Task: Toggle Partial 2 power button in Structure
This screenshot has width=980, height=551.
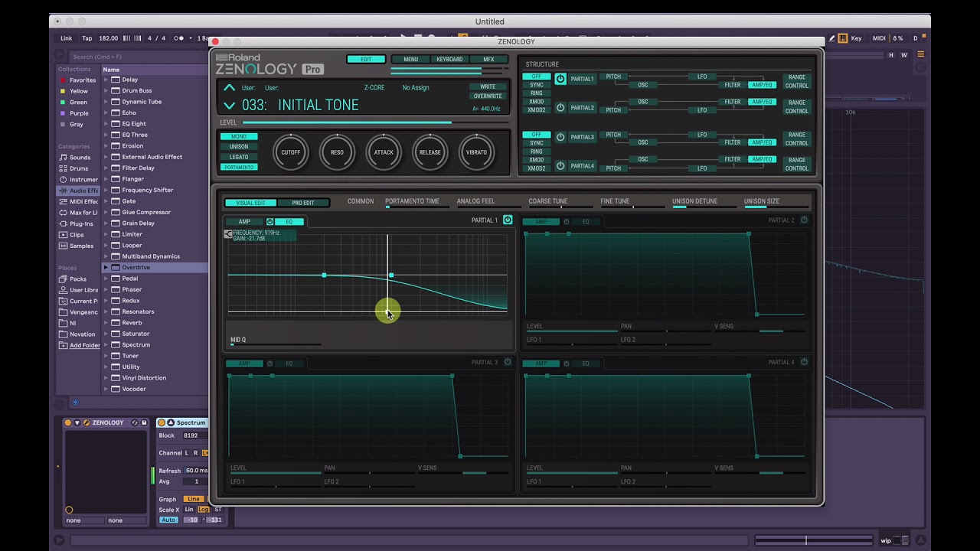Action: pos(560,108)
